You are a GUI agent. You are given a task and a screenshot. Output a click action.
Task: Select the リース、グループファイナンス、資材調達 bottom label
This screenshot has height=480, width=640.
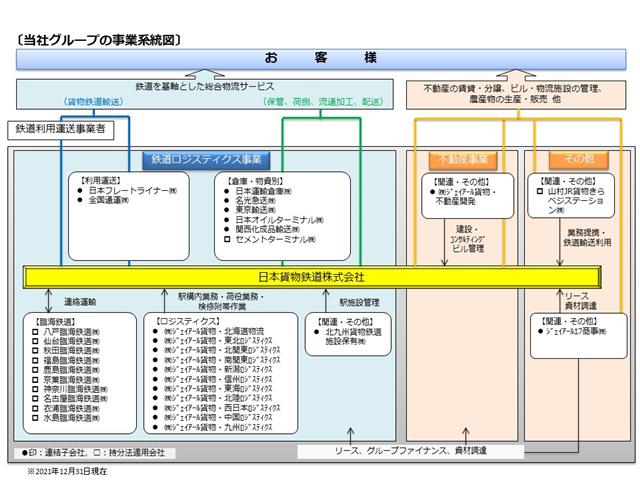tap(410, 451)
